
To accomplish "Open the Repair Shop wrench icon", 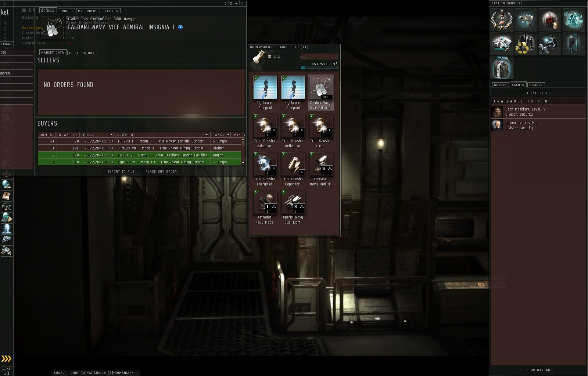I will coord(549,44).
